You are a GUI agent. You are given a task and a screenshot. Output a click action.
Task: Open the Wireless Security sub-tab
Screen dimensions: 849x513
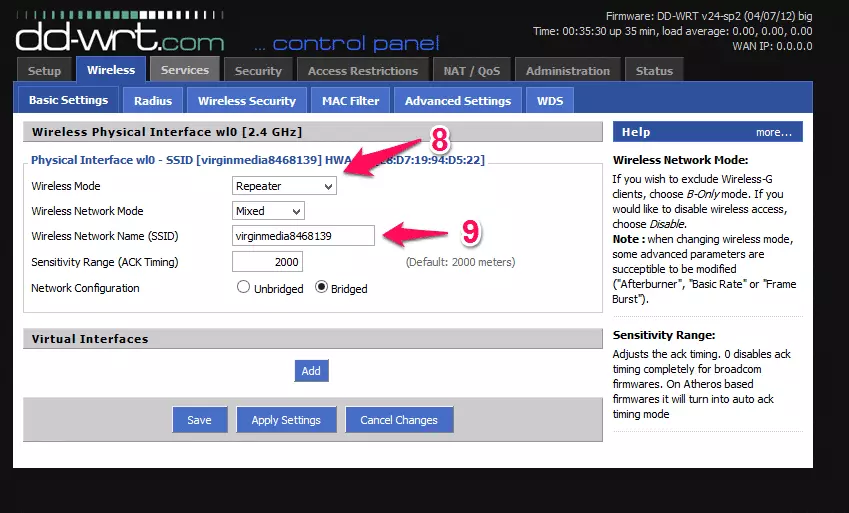click(x=247, y=100)
